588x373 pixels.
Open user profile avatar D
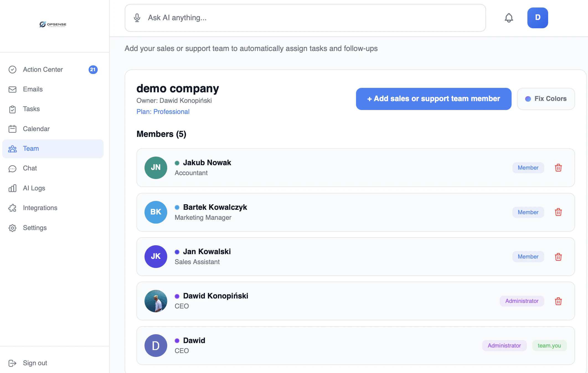pos(537,18)
